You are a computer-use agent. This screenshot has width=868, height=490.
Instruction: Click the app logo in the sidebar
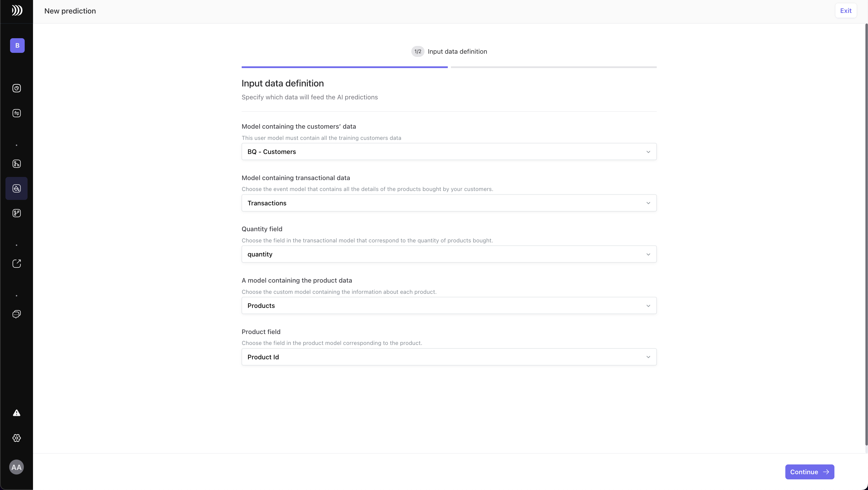point(17,10)
